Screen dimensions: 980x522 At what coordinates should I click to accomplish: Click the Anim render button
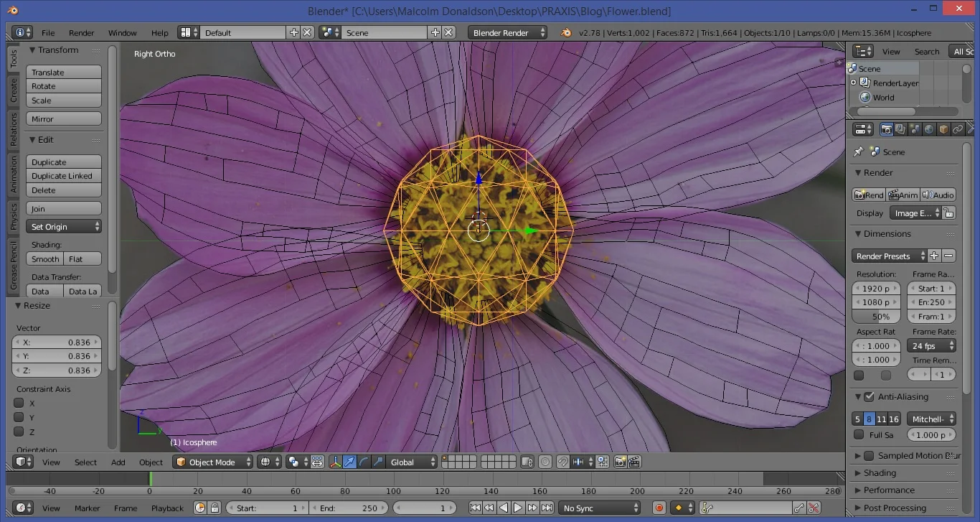pyautogui.click(x=903, y=195)
